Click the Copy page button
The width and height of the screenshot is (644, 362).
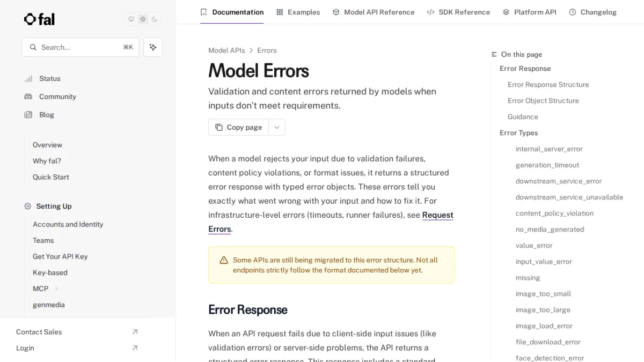point(238,127)
